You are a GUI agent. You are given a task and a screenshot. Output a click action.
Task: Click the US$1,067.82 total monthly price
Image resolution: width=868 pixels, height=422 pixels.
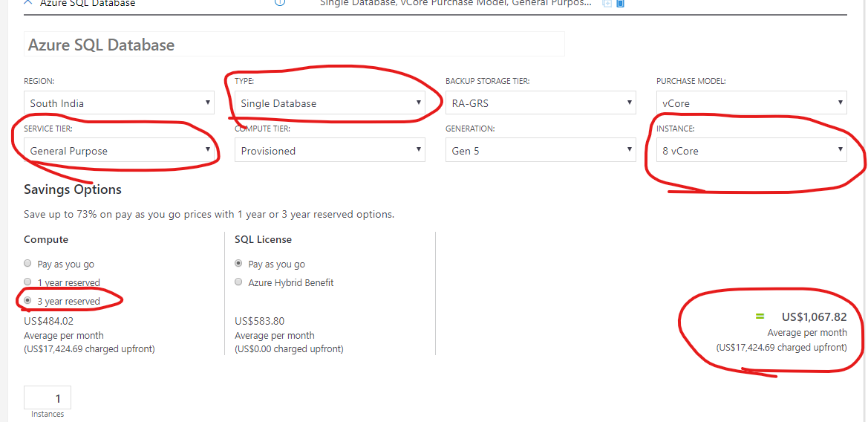815,316
